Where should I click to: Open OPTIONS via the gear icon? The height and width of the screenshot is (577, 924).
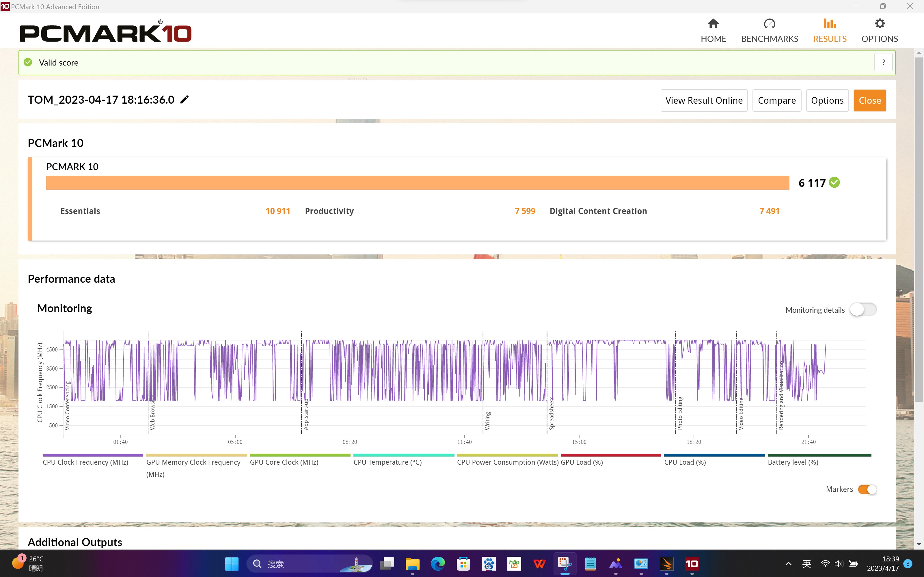[879, 24]
